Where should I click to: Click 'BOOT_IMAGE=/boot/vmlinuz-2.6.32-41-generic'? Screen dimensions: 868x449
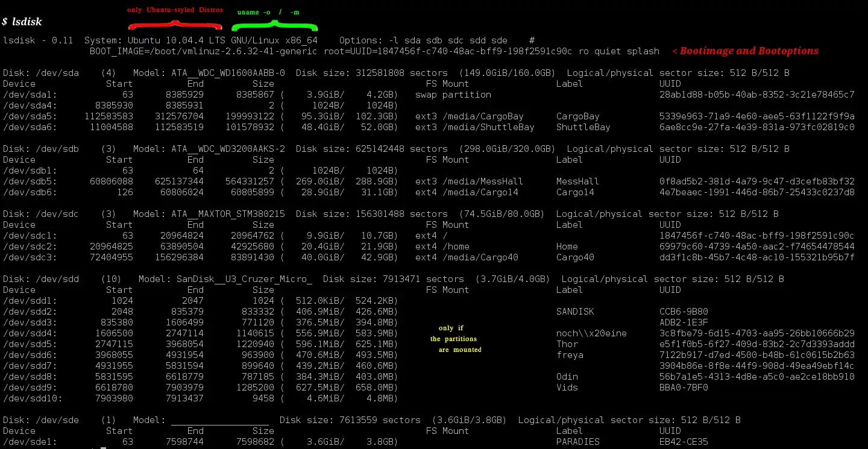[202, 51]
